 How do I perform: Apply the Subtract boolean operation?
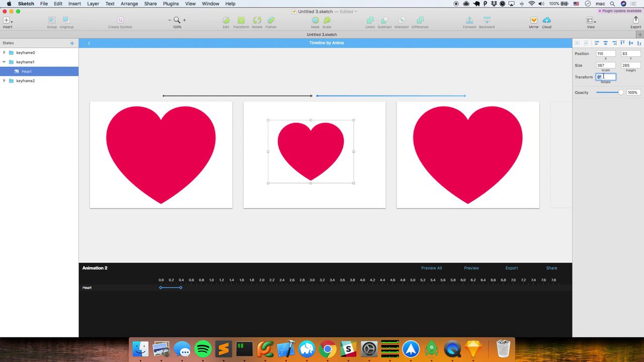(384, 20)
